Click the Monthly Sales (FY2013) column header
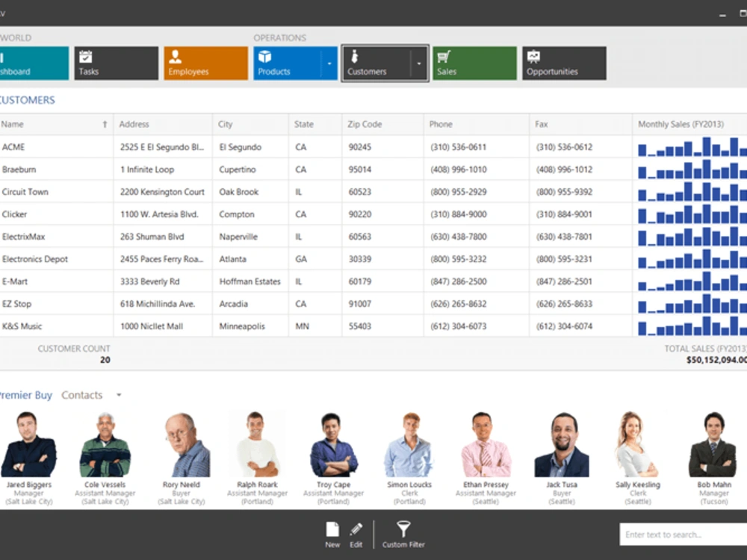 point(689,124)
